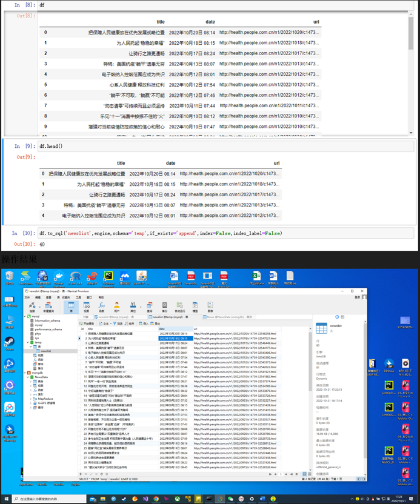Click into the In [8] df code cell

[x=225, y=5]
